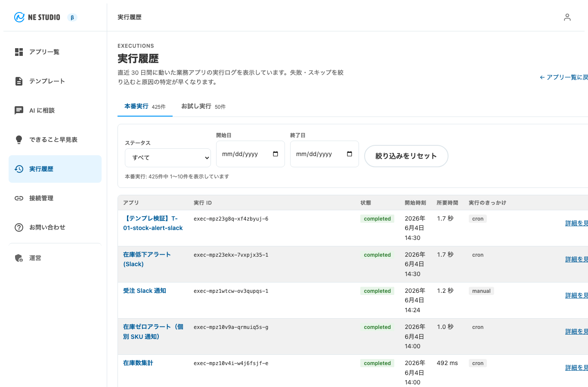The height and width of the screenshot is (387, 588).
Task: Click the AI に相談 chat icon
Action: [x=19, y=111]
